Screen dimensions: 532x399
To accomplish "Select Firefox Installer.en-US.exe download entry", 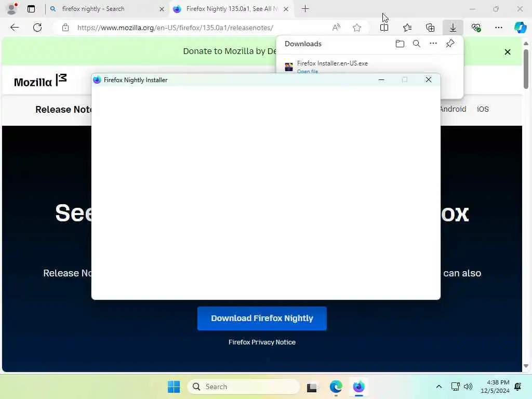I will pyautogui.click(x=332, y=63).
